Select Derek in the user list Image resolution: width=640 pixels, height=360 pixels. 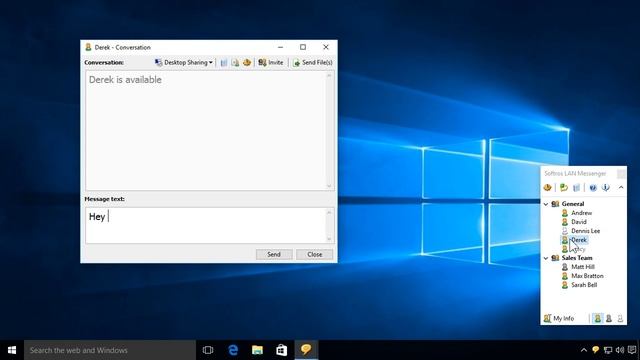579,240
